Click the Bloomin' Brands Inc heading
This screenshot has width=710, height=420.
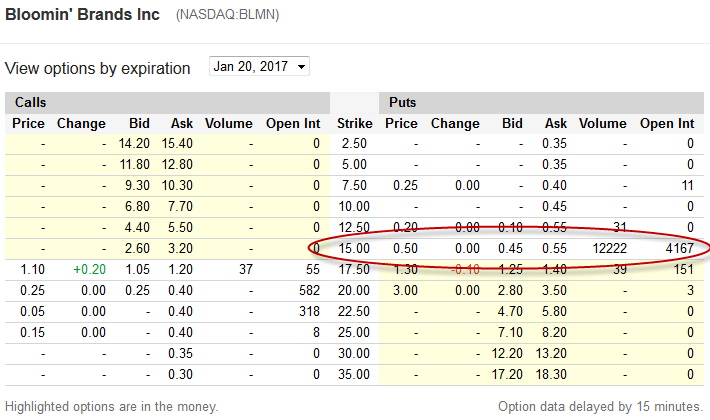(82, 14)
